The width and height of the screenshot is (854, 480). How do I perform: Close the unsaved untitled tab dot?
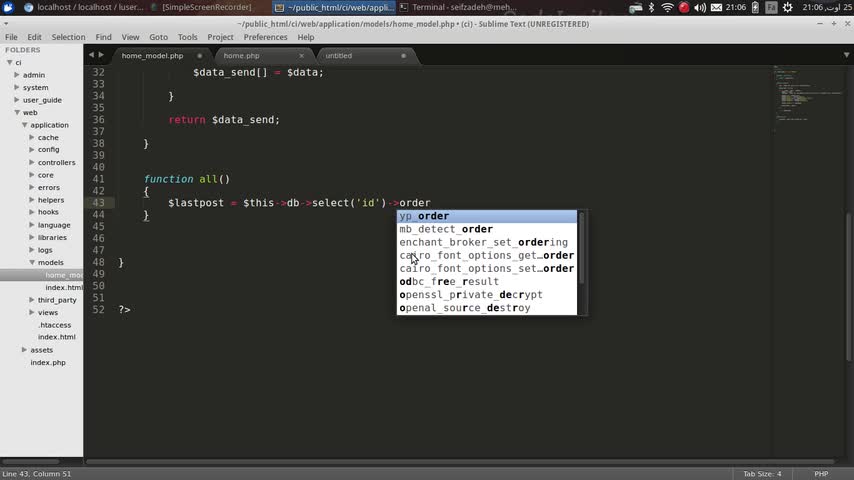[404, 56]
